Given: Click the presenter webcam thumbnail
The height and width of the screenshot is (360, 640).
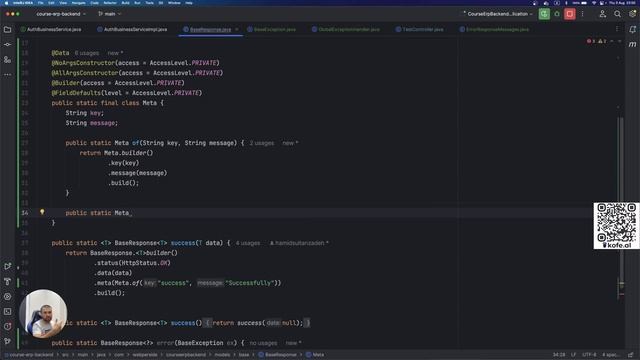Looking at the screenshot, I should 43,313.
